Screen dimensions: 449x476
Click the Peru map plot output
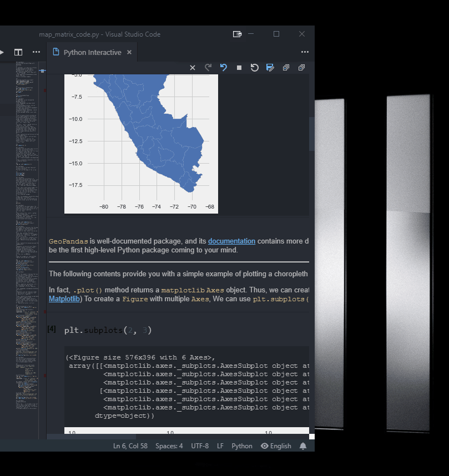141,144
